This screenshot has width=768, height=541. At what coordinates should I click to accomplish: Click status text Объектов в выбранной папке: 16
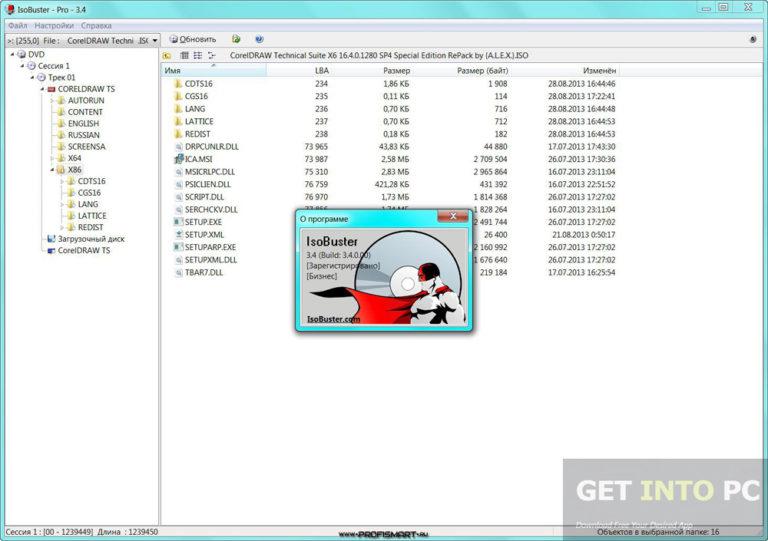pyautogui.click(x=658, y=532)
